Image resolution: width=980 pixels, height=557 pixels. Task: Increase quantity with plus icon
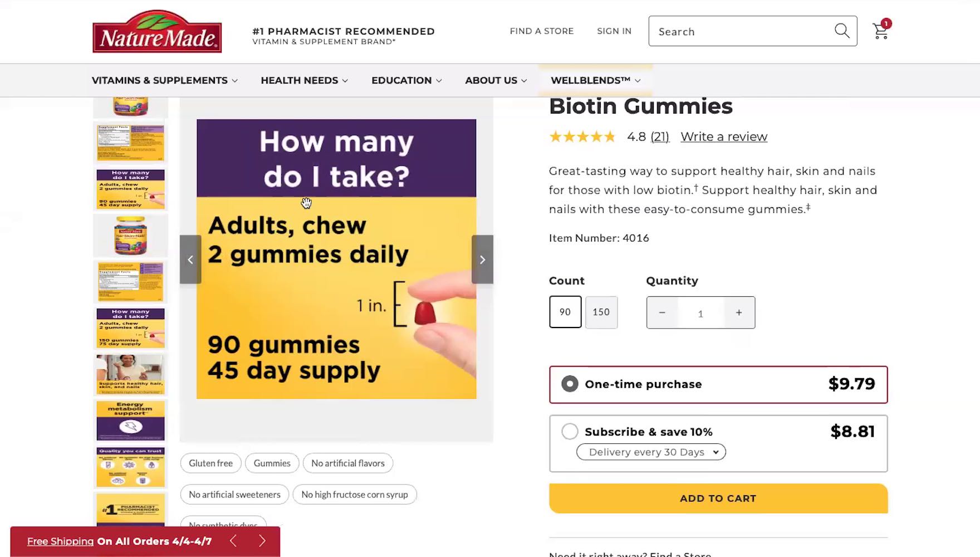[739, 312]
